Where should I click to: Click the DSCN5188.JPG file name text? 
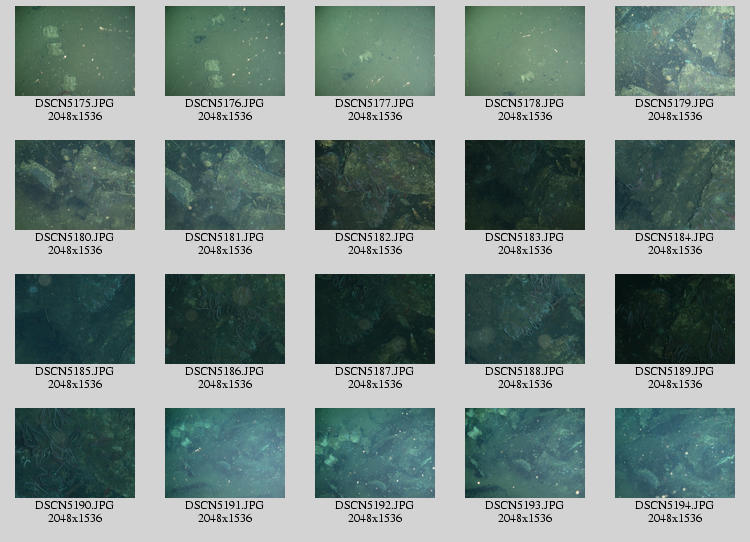click(525, 371)
